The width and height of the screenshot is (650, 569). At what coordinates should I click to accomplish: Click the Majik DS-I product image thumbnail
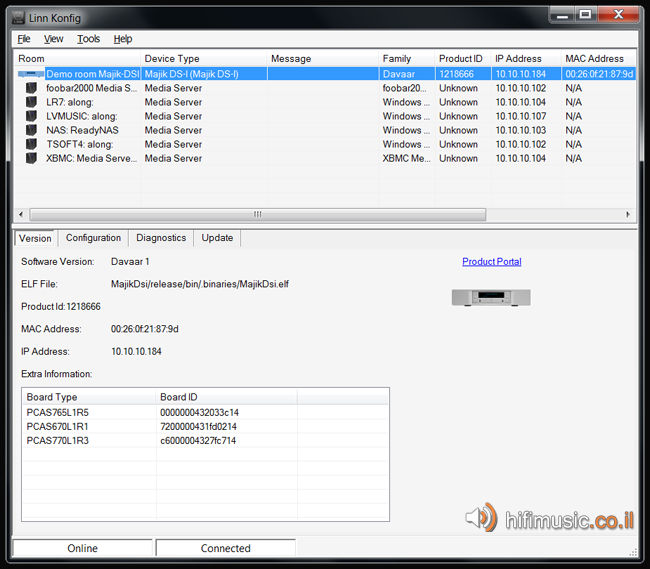(x=491, y=298)
